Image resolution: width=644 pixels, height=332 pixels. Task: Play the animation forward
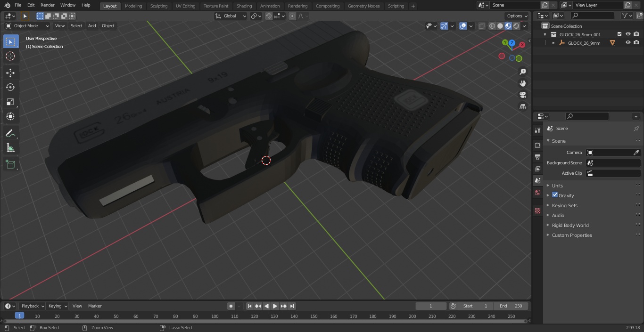(x=275, y=306)
